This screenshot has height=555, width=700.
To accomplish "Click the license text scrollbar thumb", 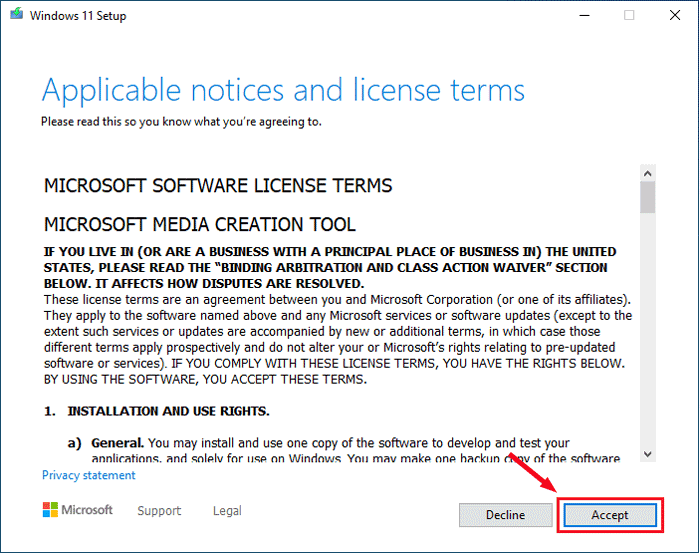I will point(648,198).
